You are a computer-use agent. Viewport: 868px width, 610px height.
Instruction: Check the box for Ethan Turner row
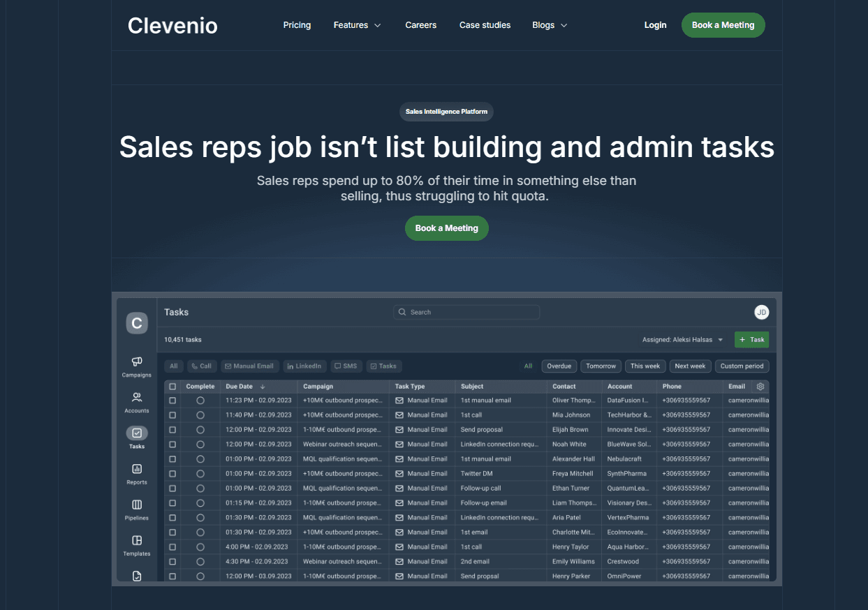(172, 489)
